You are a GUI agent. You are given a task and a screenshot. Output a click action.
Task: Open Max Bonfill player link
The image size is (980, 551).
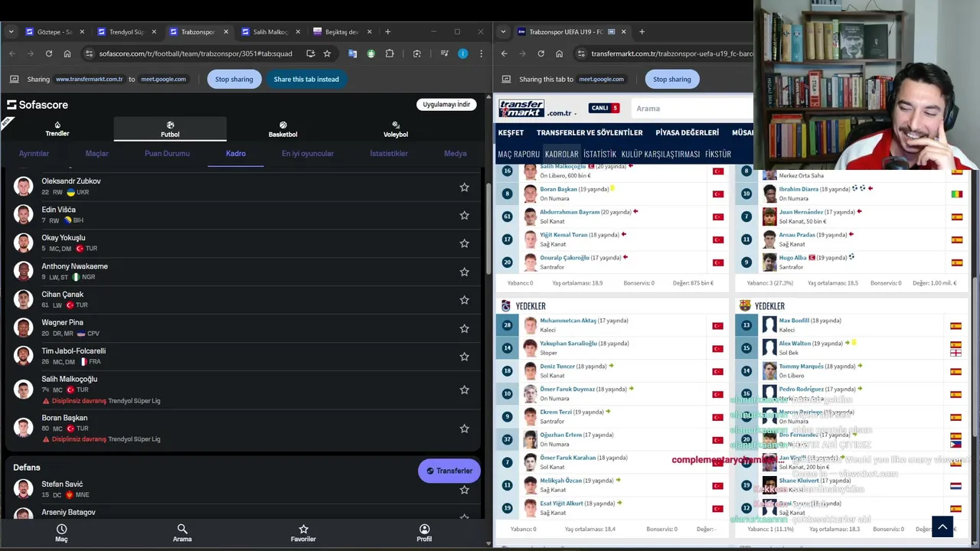pos(794,321)
